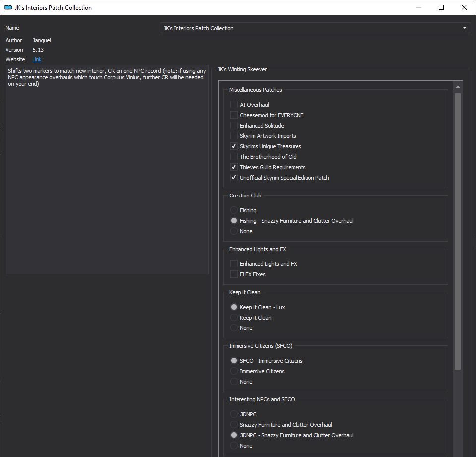Choose Fishing - Snazzy Furniture and Clutter Overhaul
The width and height of the screenshot is (476, 457).
click(234, 221)
